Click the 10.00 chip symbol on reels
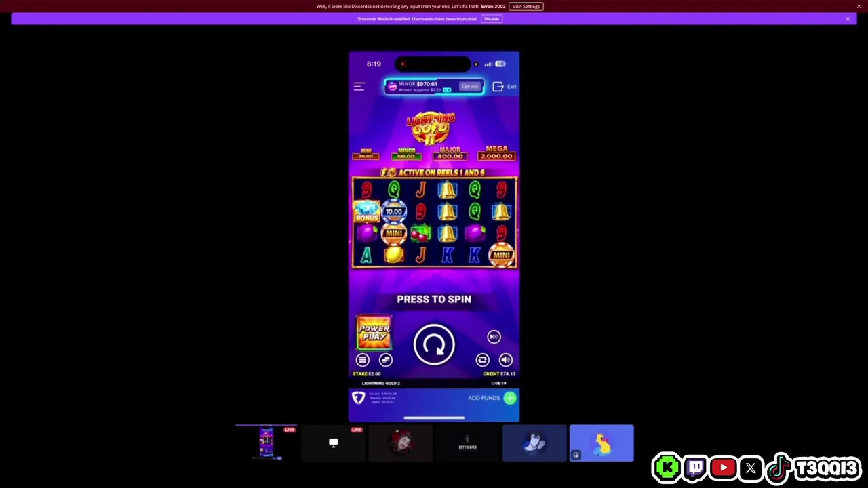The image size is (868, 488). (x=393, y=211)
